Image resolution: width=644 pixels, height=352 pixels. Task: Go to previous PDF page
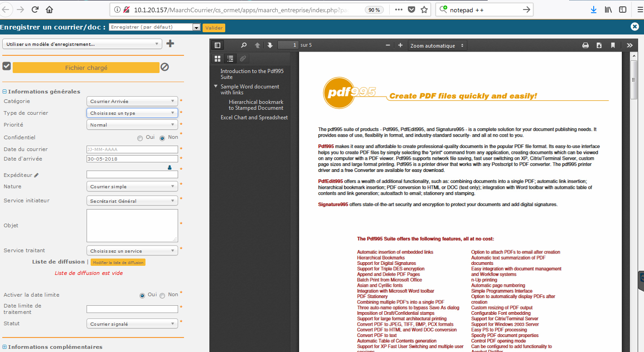coord(257,45)
